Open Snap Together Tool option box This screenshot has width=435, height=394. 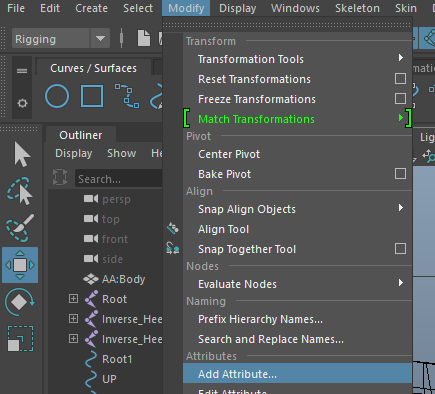click(400, 249)
